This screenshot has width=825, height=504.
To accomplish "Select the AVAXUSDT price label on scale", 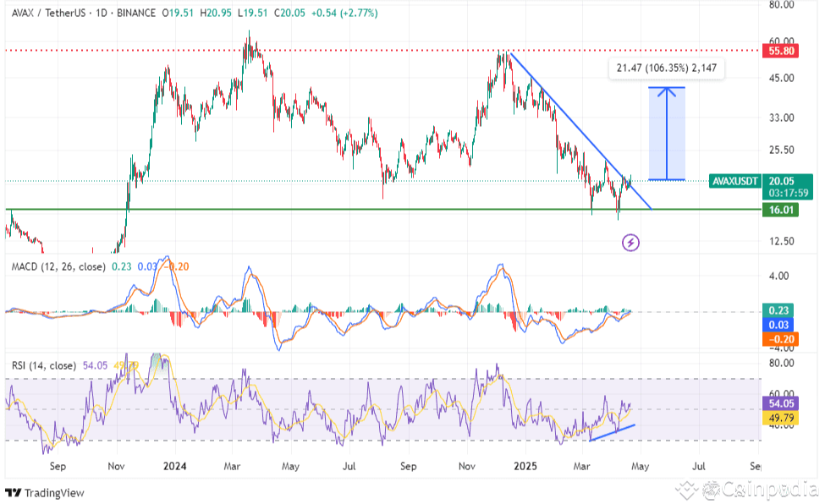I will point(735,180).
